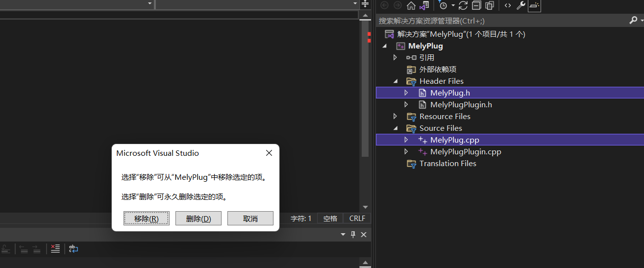Open the Pending Changes Filter dropdown arrow
Viewport: 644px width, 268px height.
coord(453,5)
